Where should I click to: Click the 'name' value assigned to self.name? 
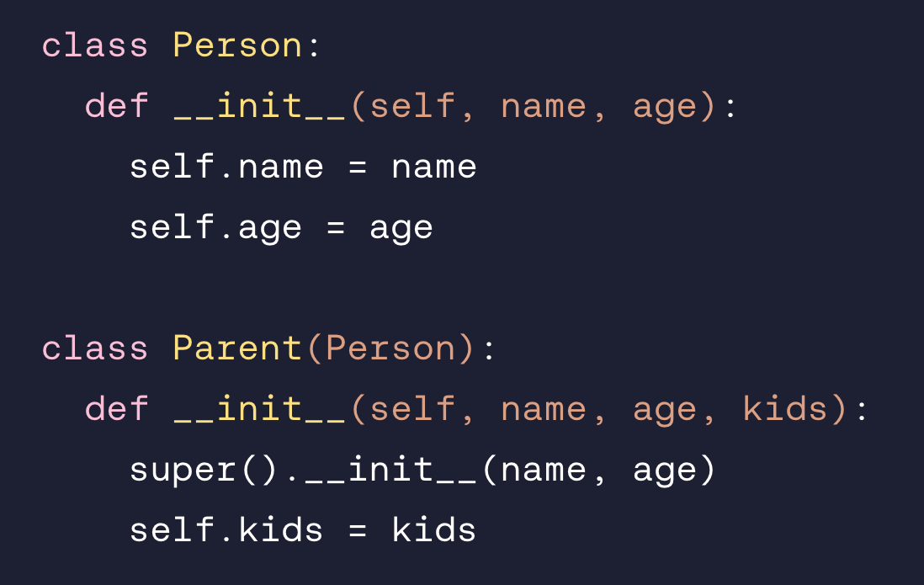pos(433,167)
